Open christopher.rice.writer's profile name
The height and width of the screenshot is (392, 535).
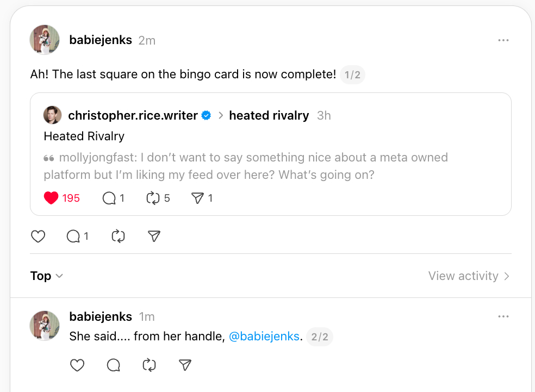coord(133,115)
